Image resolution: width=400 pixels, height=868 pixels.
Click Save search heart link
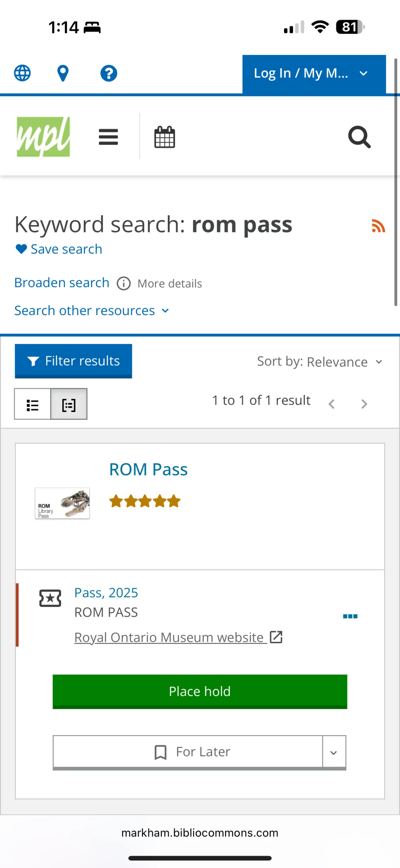click(x=59, y=249)
